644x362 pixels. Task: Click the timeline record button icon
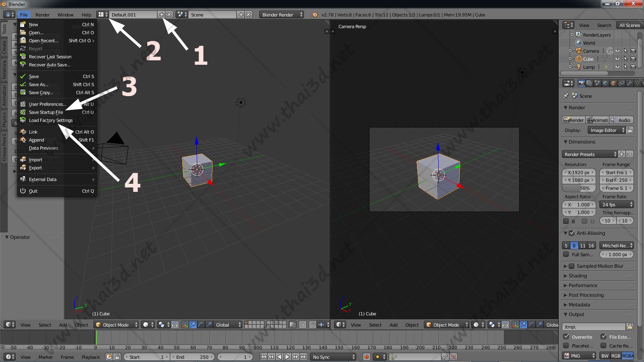coord(366,357)
